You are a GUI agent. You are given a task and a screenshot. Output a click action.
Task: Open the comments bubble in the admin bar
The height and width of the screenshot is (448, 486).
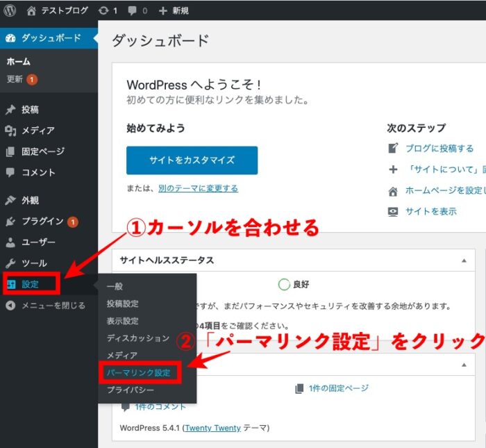(133, 10)
